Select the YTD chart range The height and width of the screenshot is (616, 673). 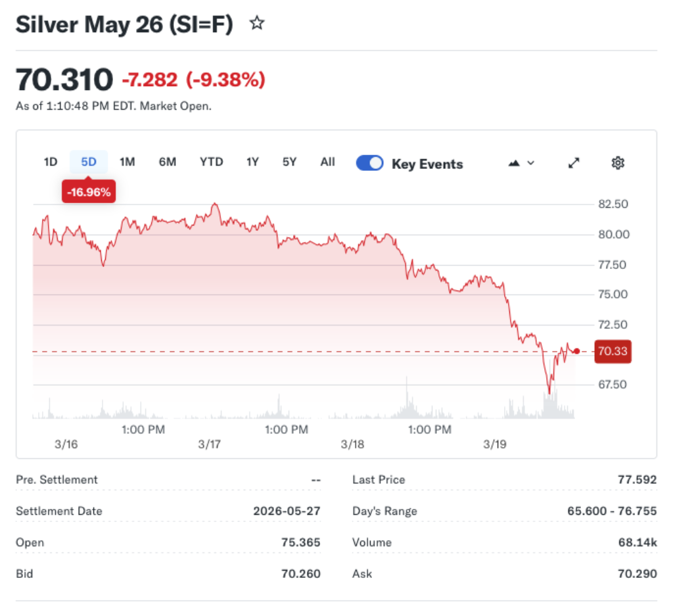tap(212, 162)
